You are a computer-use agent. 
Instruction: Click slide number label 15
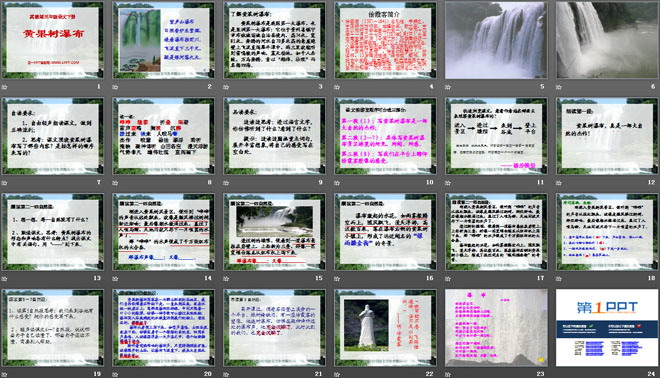tap(319, 278)
